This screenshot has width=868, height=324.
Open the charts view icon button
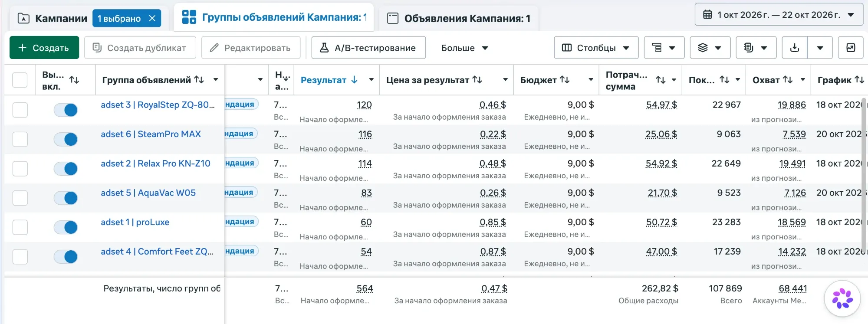(851, 48)
